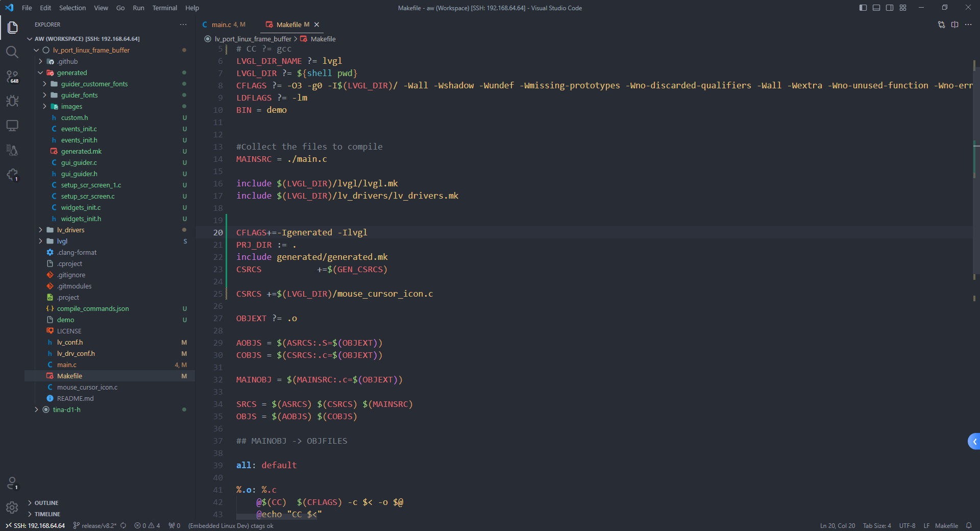Image resolution: width=980 pixels, height=531 pixels.
Task: Click line number 25 in gutter
Action: 217,294
